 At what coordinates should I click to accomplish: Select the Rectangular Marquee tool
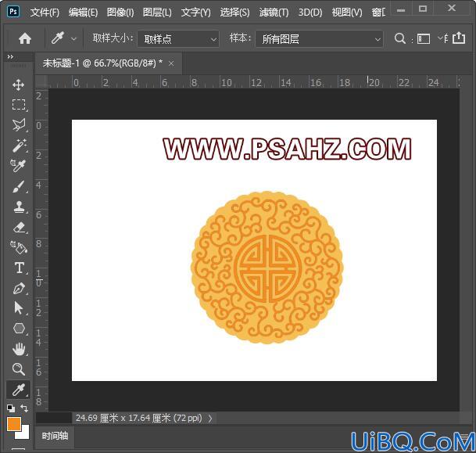(x=19, y=105)
